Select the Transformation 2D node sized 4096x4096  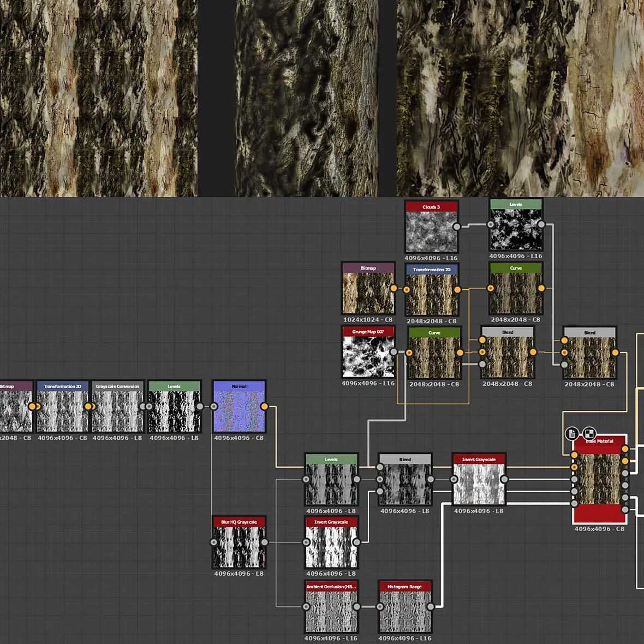tap(62, 407)
